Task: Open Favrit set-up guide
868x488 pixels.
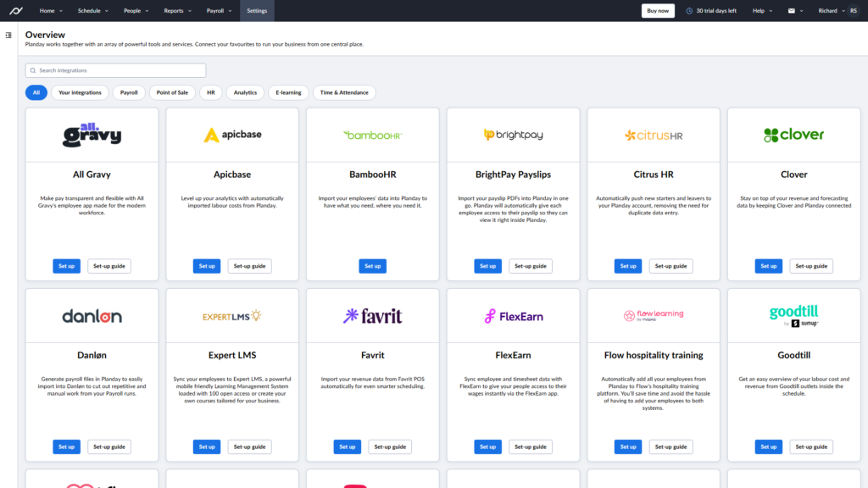Action: (390, 447)
